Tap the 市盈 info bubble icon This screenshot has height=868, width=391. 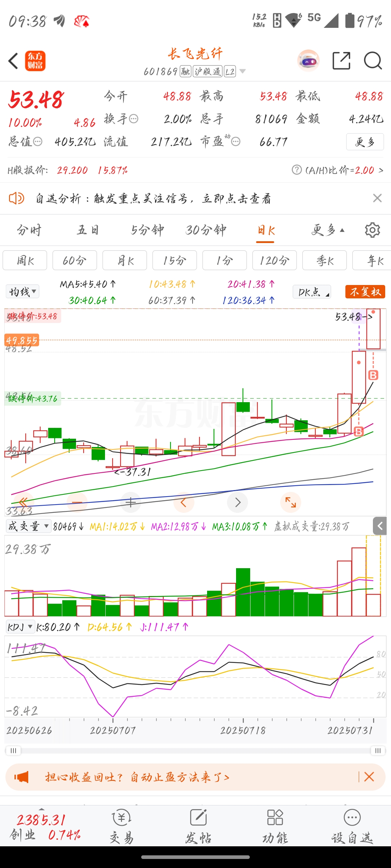(236, 141)
